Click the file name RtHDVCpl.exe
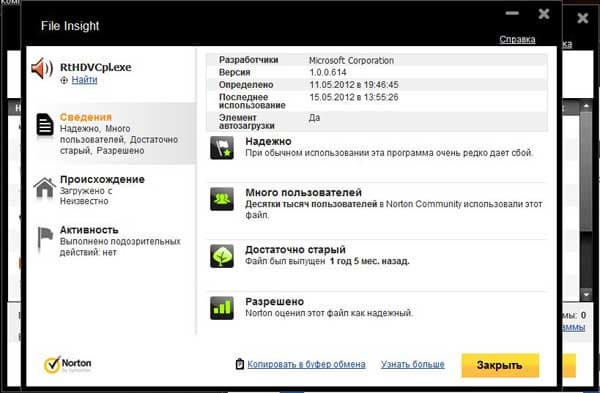Image resolution: width=600 pixels, height=393 pixels. click(x=96, y=67)
